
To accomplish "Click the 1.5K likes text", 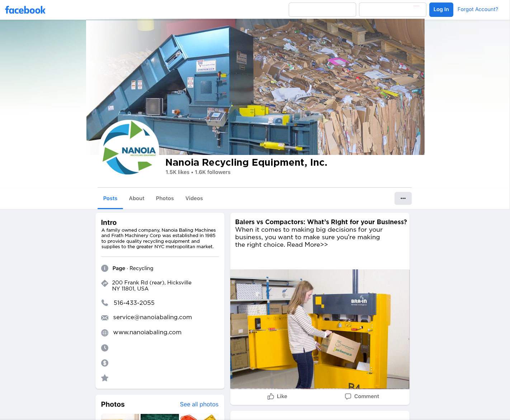I will tap(178, 172).
